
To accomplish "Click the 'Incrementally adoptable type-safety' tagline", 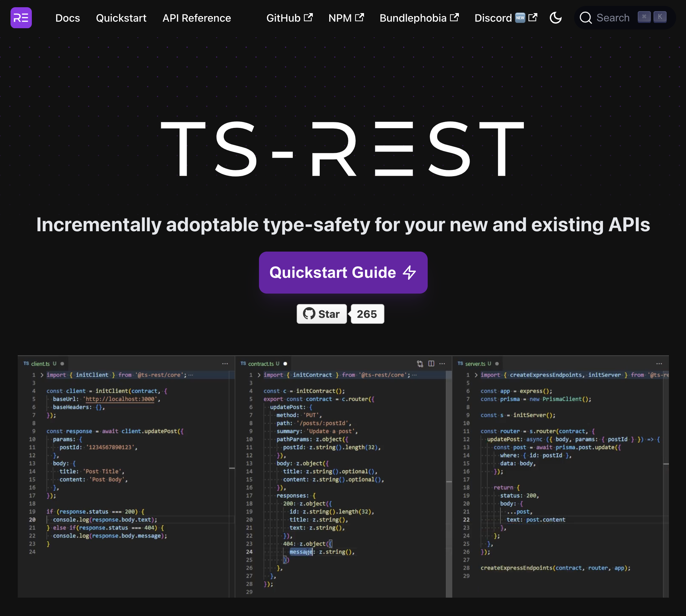I will [343, 224].
